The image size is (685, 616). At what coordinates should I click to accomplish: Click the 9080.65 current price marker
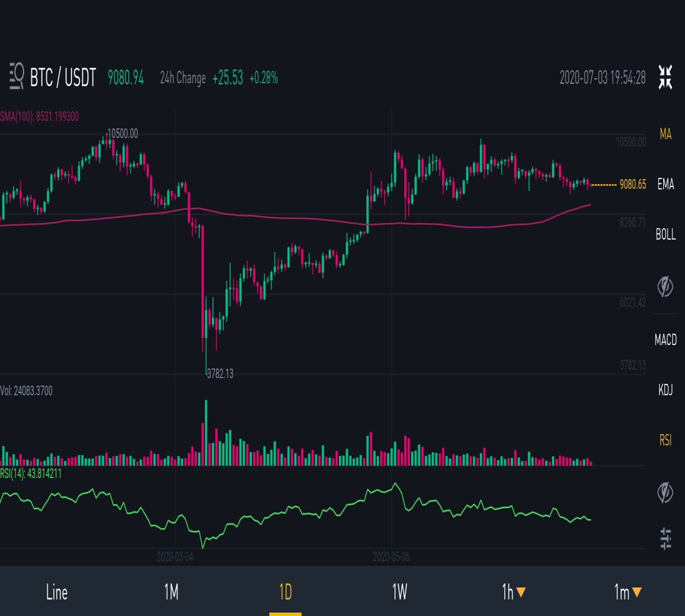(632, 184)
